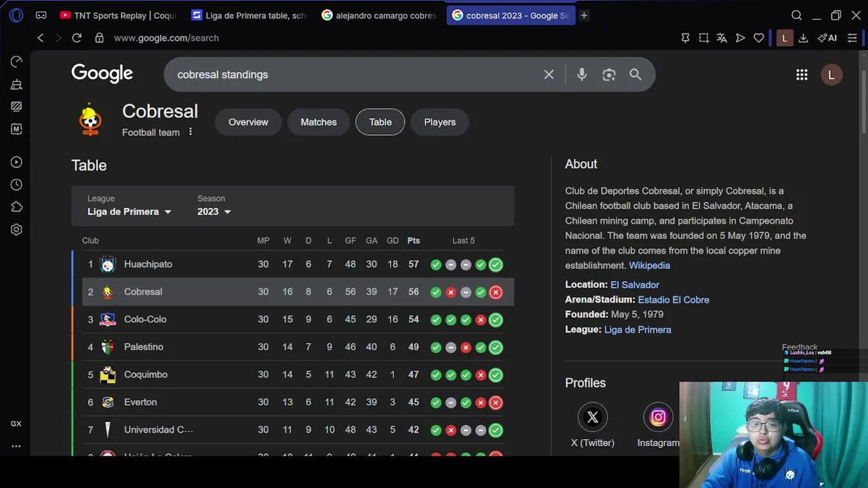Viewport: 868px width, 488px height.
Task: Select Huachipato row in table
Action: point(293,264)
